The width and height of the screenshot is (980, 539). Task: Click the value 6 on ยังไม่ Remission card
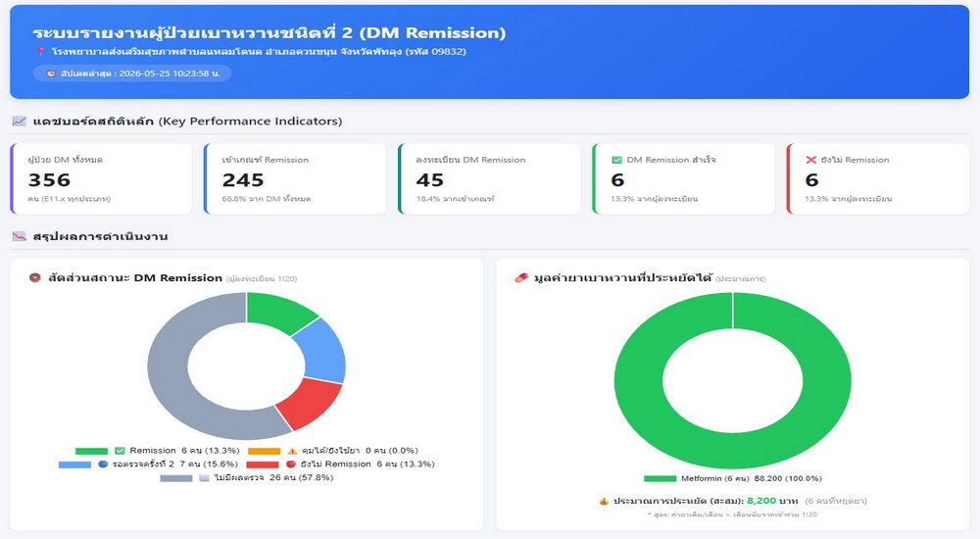tap(811, 180)
